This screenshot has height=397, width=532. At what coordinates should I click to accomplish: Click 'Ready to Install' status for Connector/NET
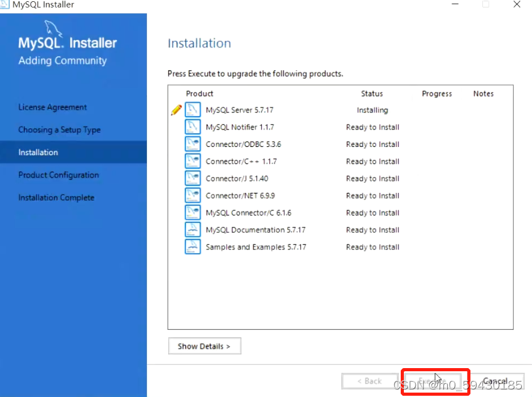tap(372, 196)
